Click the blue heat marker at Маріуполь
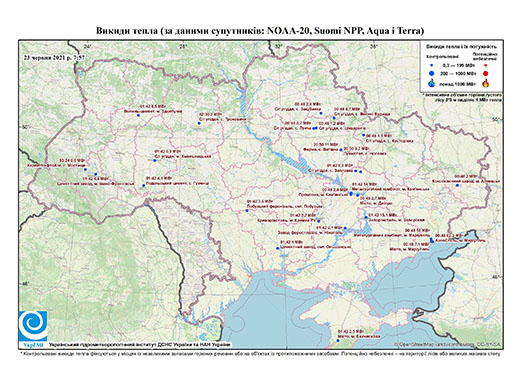 click(432, 240)
